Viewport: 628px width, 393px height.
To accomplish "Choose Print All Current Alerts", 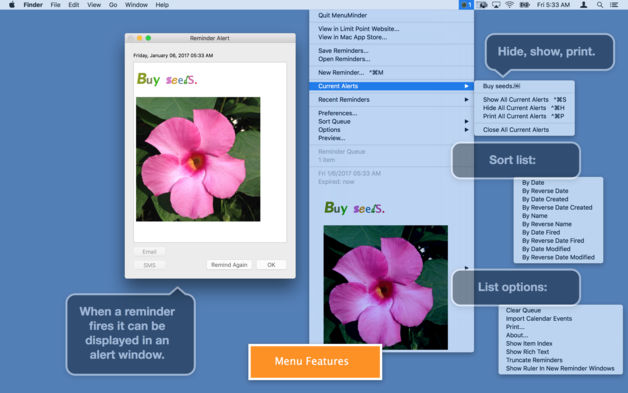I will pos(524,116).
